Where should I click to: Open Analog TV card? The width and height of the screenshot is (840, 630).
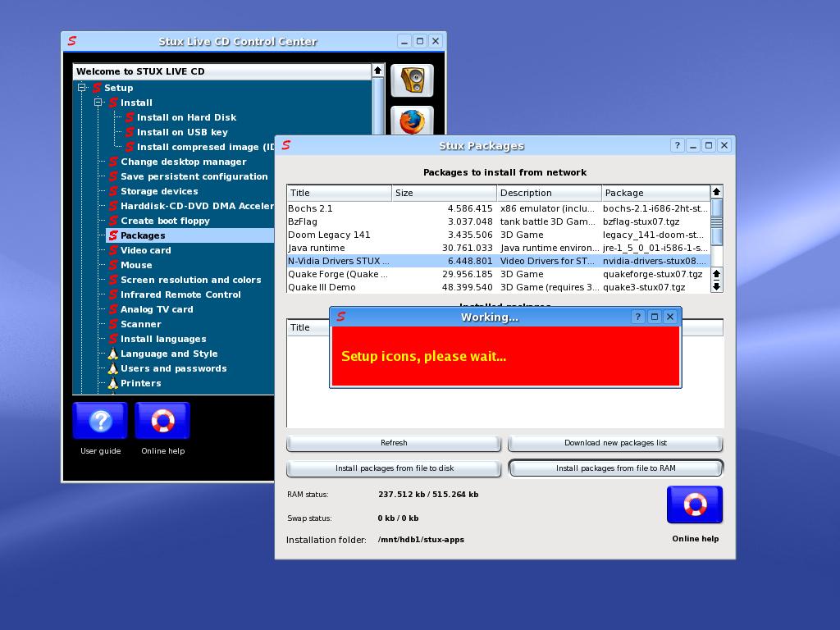tap(157, 309)
